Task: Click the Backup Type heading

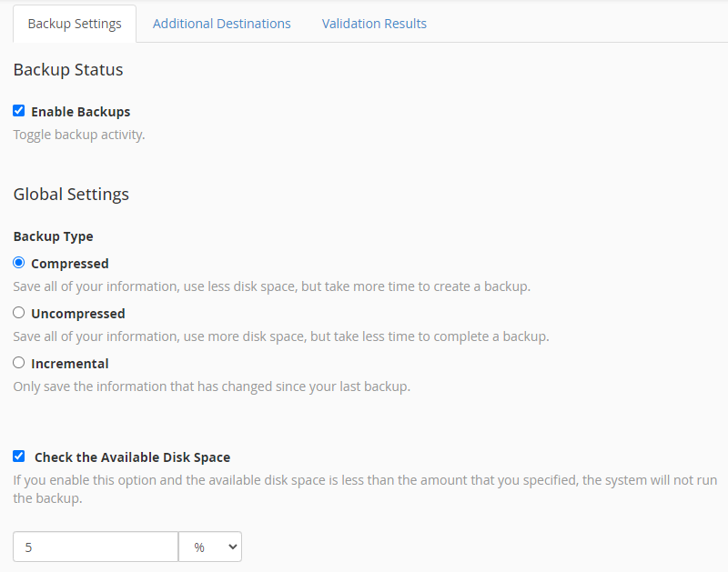Action: (54, 236)
